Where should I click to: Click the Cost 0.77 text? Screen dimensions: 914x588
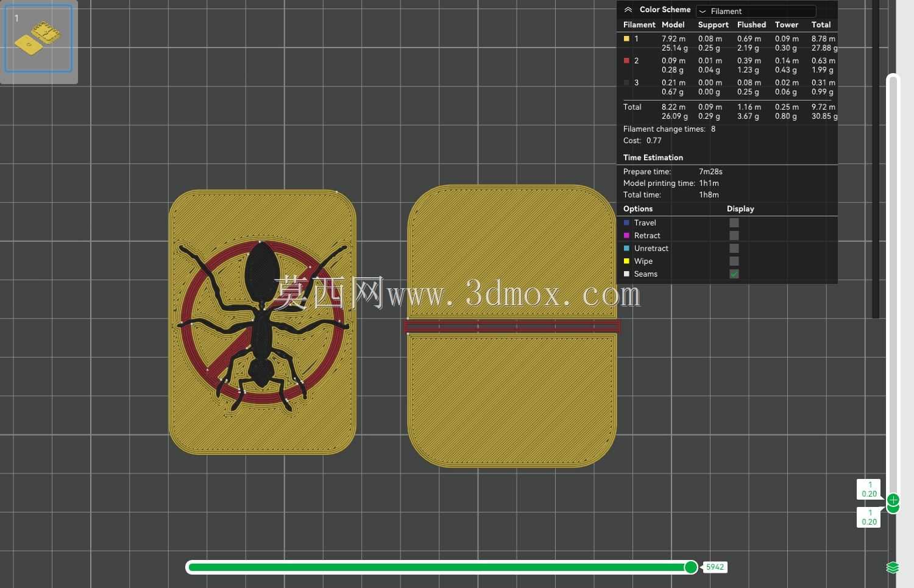642,141
